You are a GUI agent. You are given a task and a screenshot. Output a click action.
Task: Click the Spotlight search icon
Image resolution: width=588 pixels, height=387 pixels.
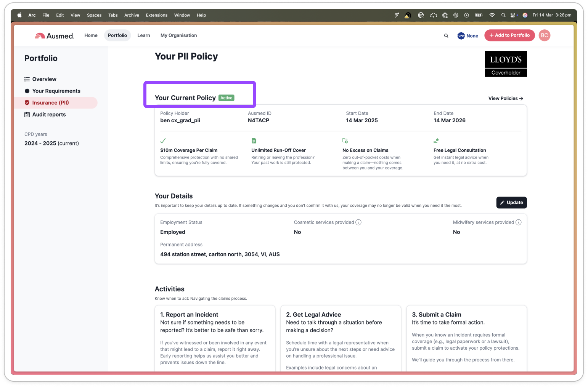(x=503, y=15)
